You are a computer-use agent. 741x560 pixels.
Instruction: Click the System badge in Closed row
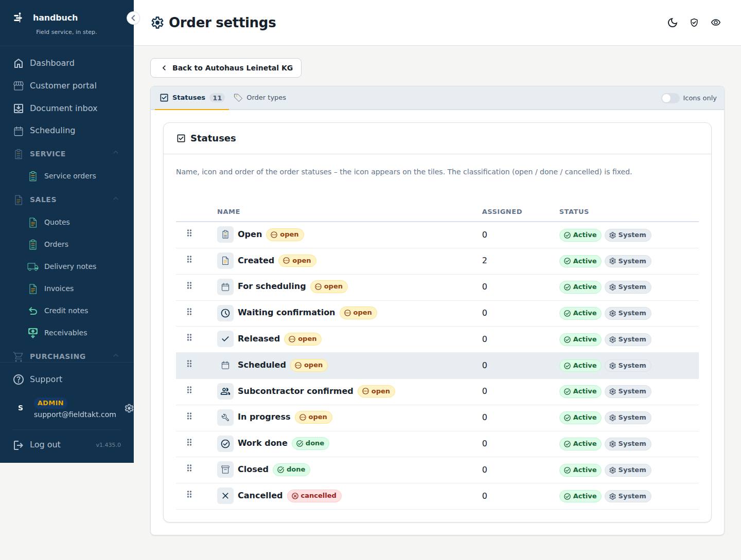pyautogui.click(x=628, y=470)
